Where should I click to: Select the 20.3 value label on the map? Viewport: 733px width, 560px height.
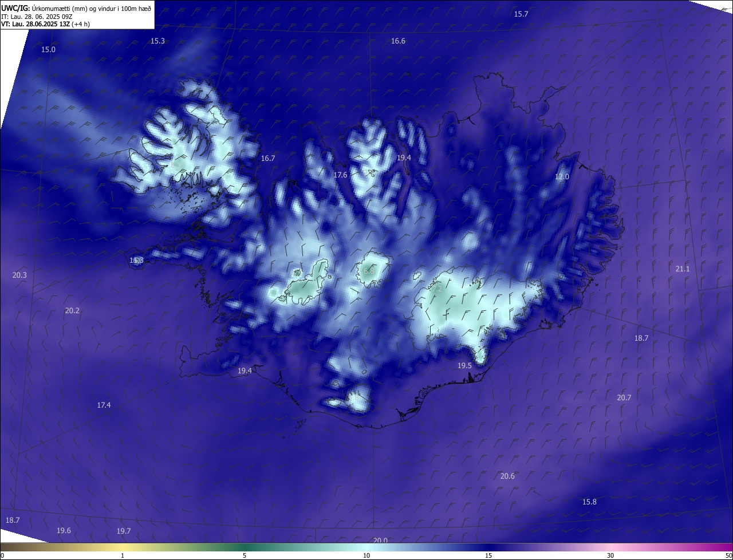tap(19, 275)
